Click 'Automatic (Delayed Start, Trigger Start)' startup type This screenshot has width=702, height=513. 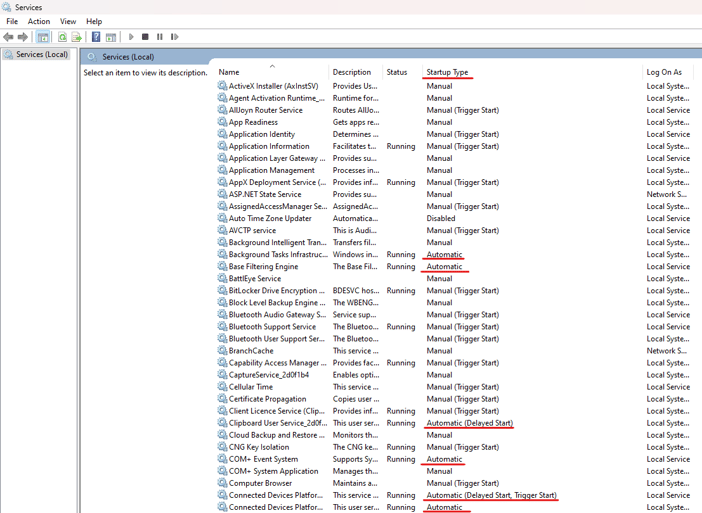(x=491, y=495)
